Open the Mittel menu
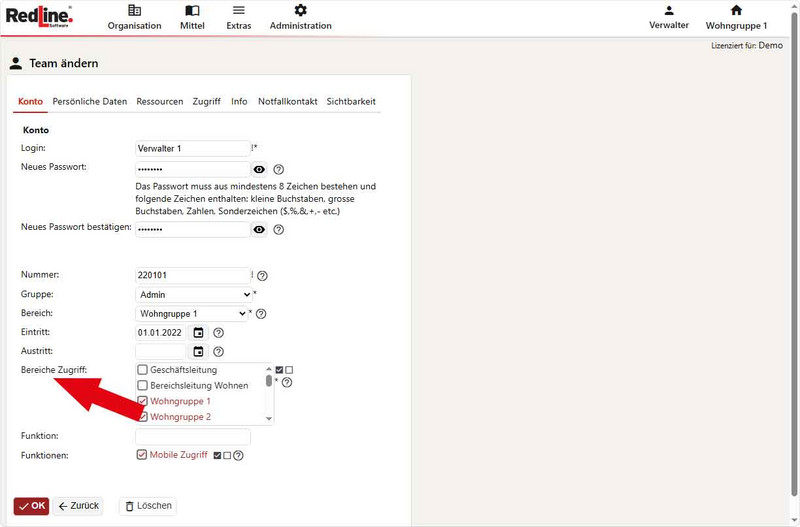800x527 pixels. (192, 17)
